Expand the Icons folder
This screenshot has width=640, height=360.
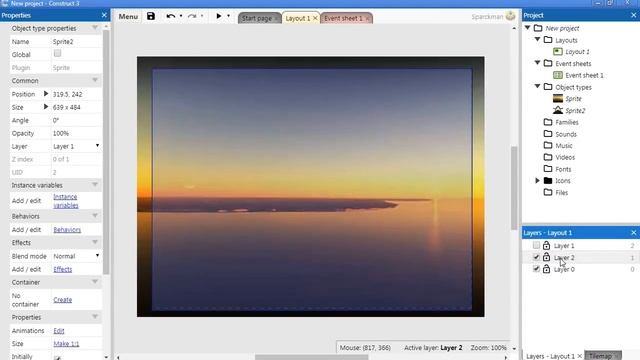click(x=538, y=180)
